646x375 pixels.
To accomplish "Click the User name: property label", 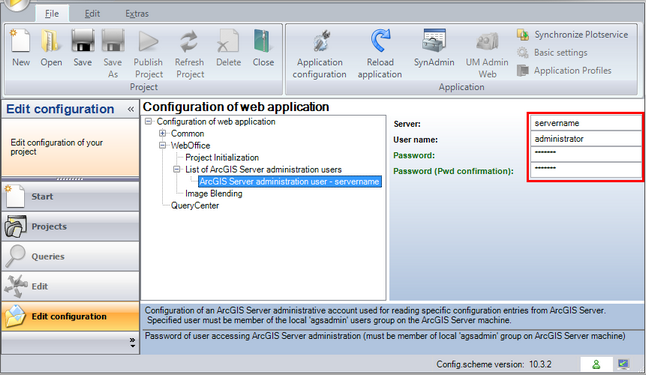I will click(415, 140).
